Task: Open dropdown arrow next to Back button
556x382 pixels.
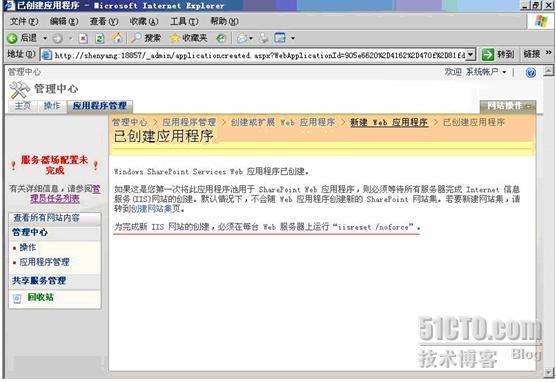Action: coord(45,38)
